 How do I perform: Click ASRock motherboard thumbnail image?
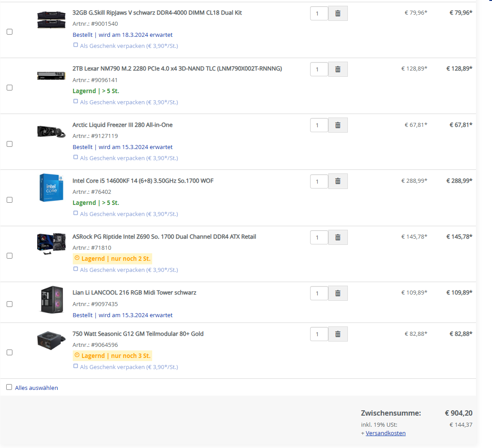51,244
